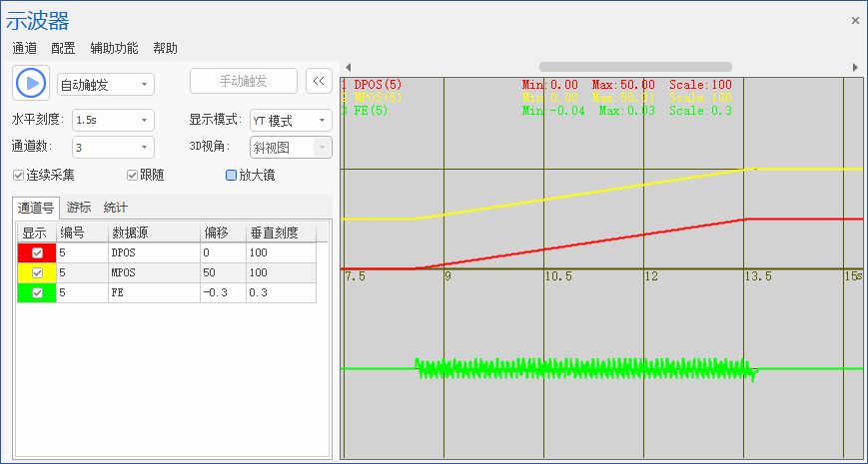This screenshot has width=868, height=464.
Task: Click left arrow of horizontal scrollbar
Action: tap(348, 68)
